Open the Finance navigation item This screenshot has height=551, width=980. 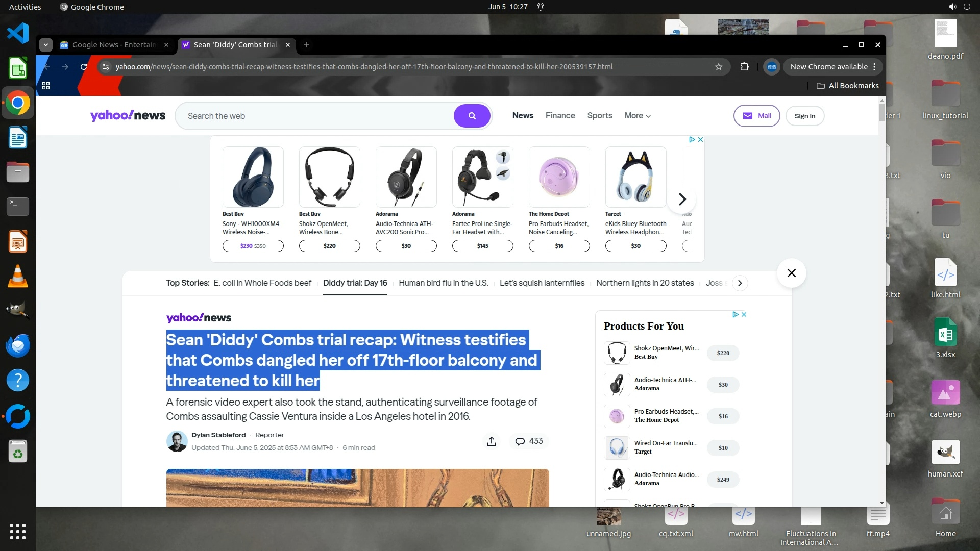pyautogui.click(x=560, y=116)
